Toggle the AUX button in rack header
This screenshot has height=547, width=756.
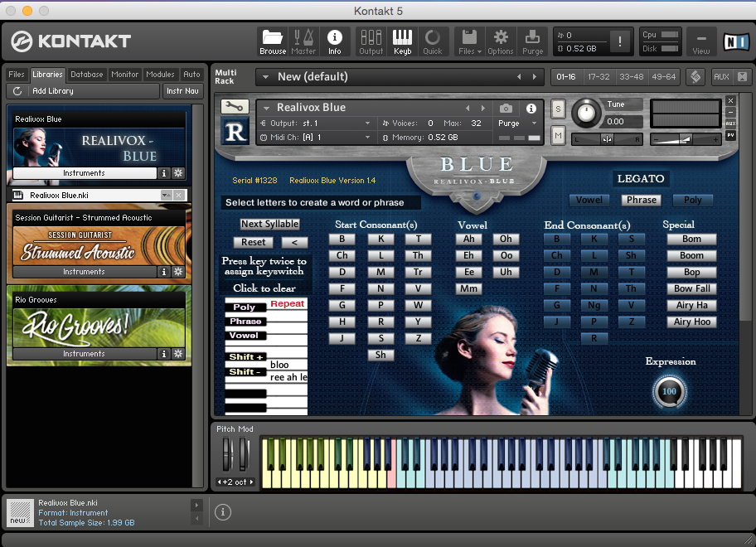tap(721, 76)
